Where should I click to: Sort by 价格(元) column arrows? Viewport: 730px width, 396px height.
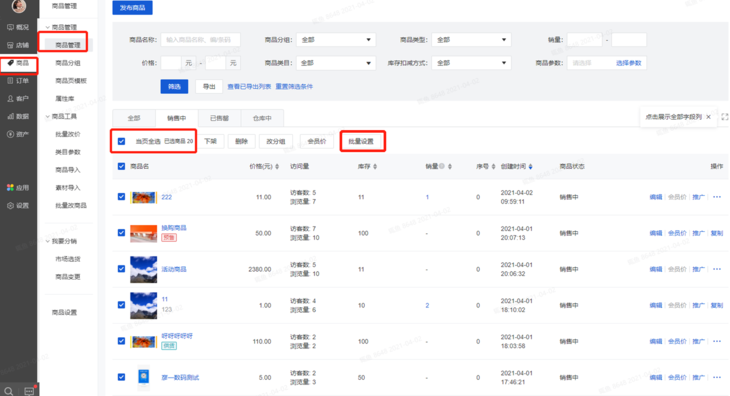[x=277, y=166]
